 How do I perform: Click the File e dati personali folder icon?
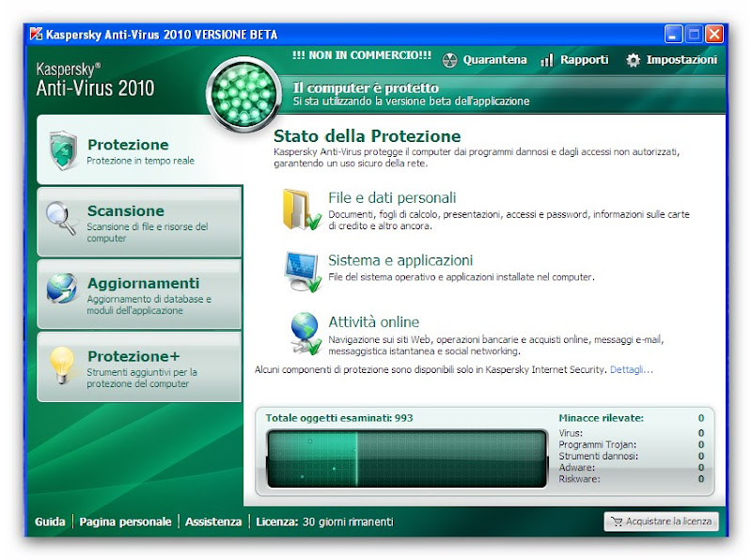(301, 210)
